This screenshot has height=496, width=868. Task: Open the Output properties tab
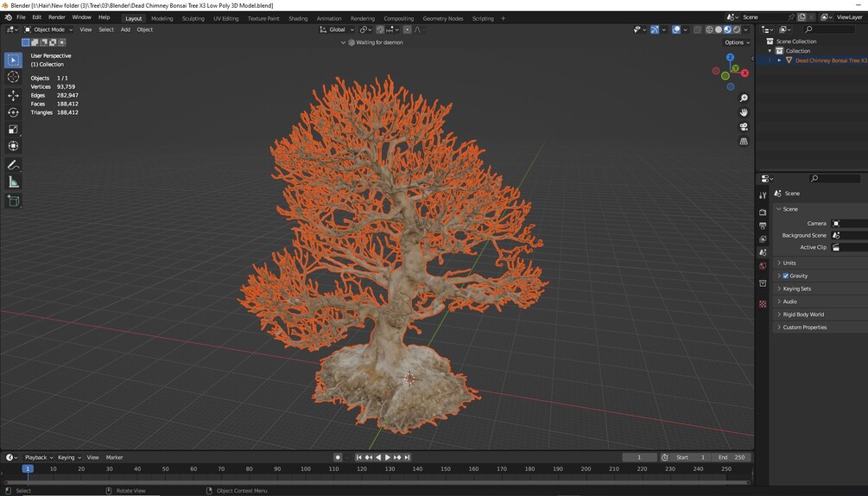763,226
